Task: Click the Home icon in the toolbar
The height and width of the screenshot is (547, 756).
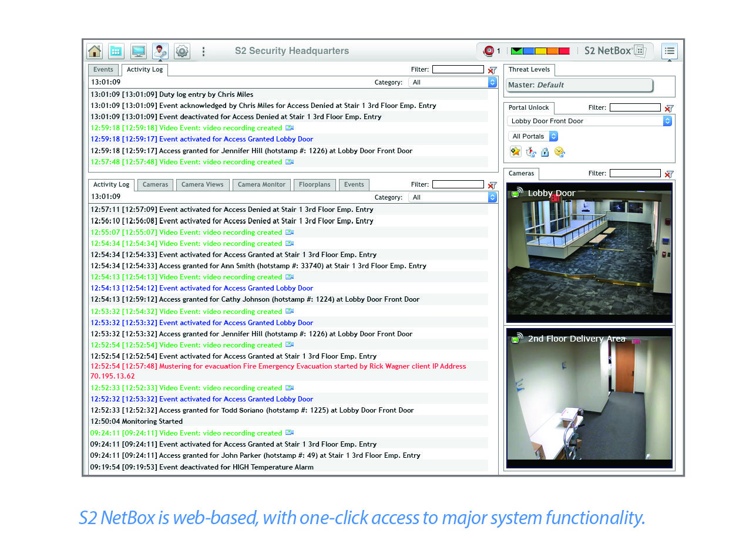Action: point(95,51)
